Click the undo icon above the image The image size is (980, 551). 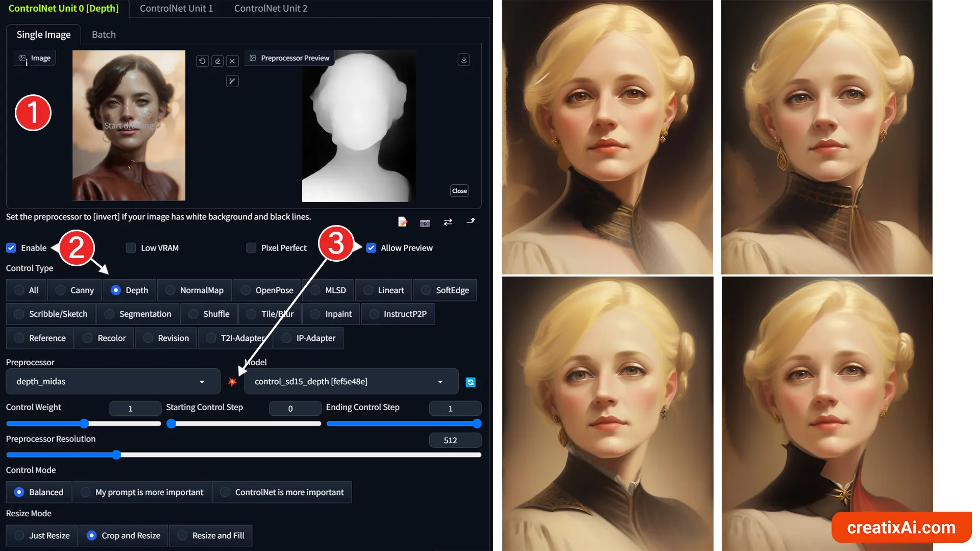[x=202, y=61]
